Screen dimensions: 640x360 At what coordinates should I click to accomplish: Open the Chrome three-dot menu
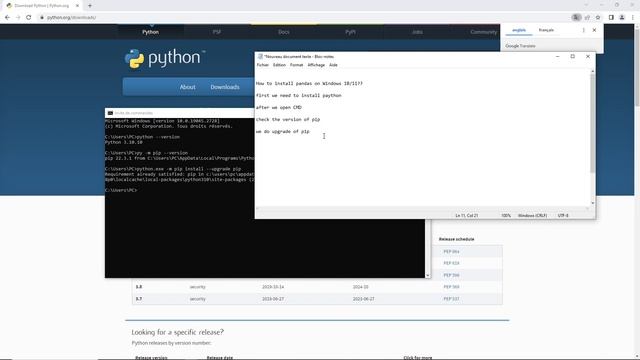[x=633, y=18]
